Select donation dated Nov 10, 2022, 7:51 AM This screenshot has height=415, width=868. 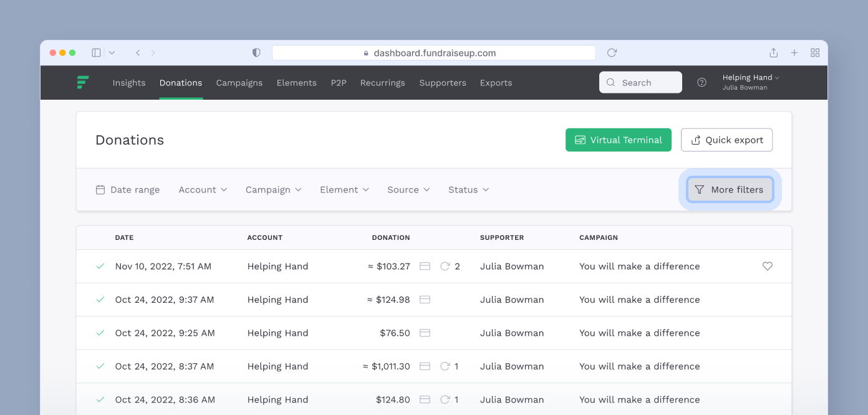click(163, 266)
